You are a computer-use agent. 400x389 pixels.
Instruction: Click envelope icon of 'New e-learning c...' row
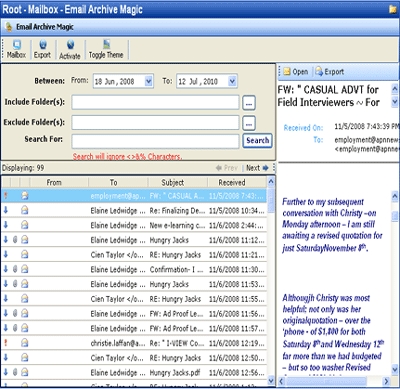pyautogui.click(x=25, y=225)
